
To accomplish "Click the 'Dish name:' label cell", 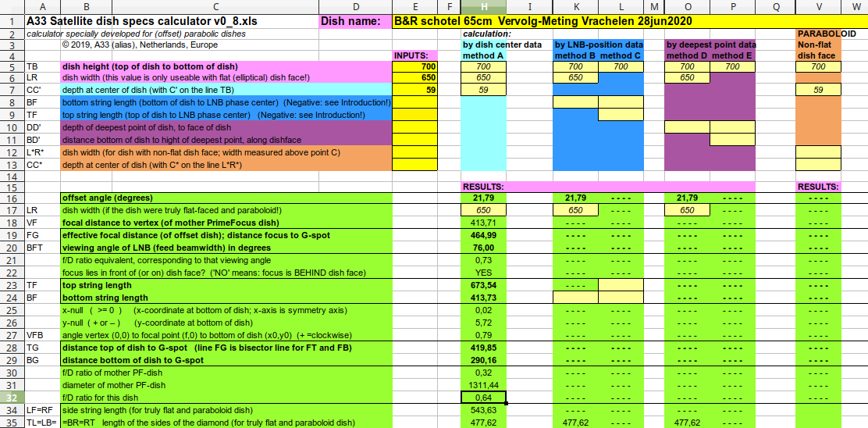I will point(356,22).
